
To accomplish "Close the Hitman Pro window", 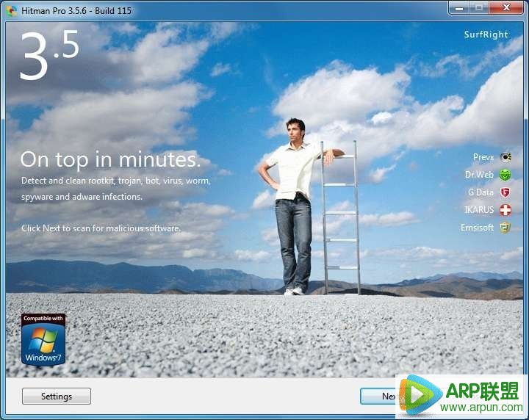I will coord(505,7).
